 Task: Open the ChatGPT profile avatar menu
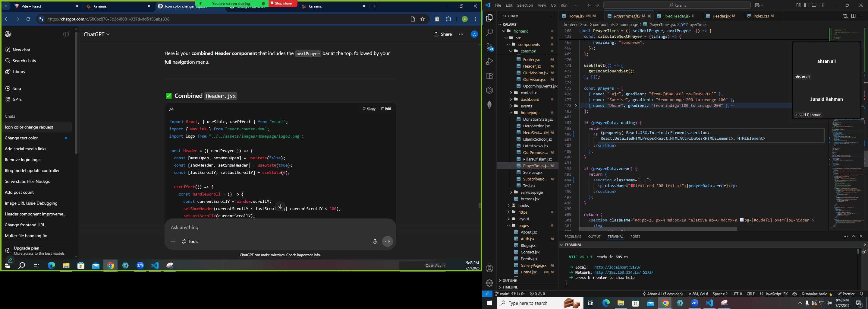474,34
